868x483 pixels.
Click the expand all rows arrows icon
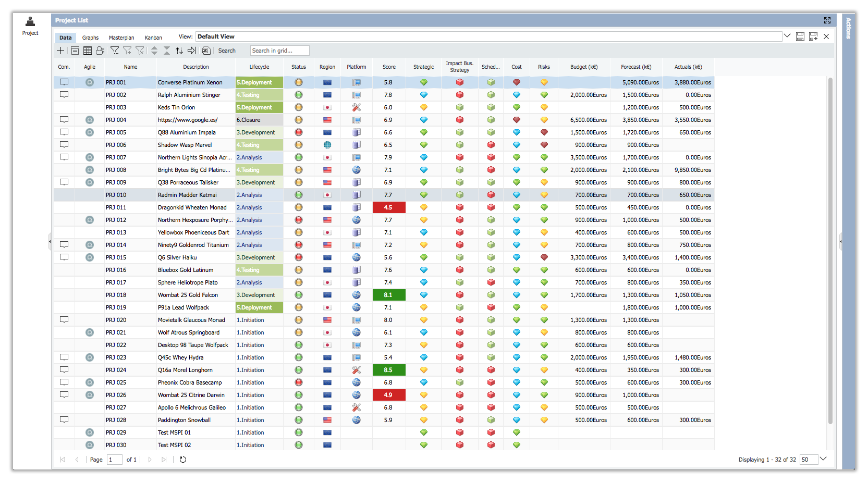(x=154, y=51)
